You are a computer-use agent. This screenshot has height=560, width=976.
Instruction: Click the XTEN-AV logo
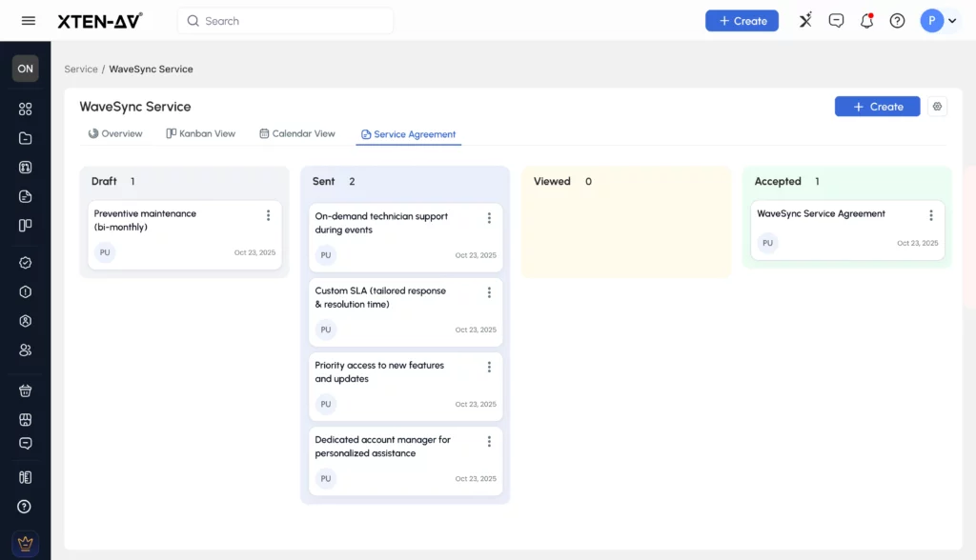[x=99, y=21]
